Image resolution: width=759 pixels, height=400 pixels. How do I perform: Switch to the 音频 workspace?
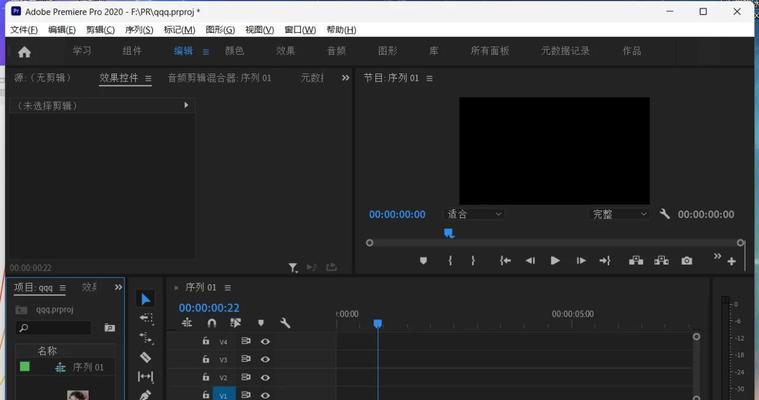pyautogui.click(x=336, y=51)
